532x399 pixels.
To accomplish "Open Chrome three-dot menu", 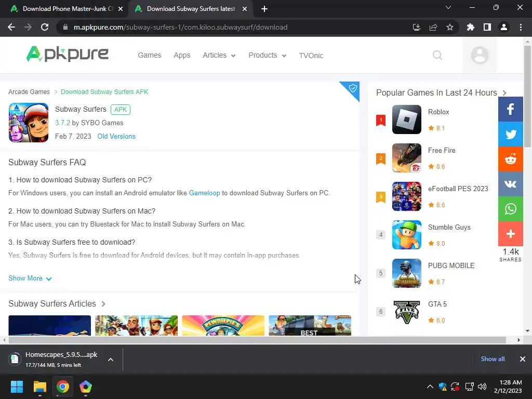I will (521, 27).
